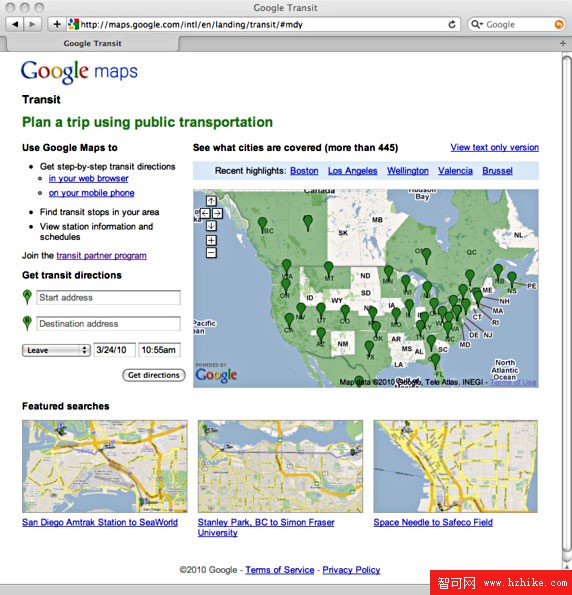Click the green map pin over CA
The image size is (572, 595).
(289, 320)
